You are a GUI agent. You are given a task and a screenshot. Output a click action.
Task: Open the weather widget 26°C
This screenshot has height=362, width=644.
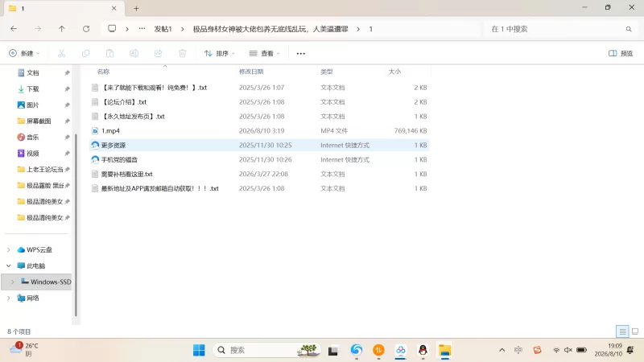pyautogui.click(x=24, y=349)
